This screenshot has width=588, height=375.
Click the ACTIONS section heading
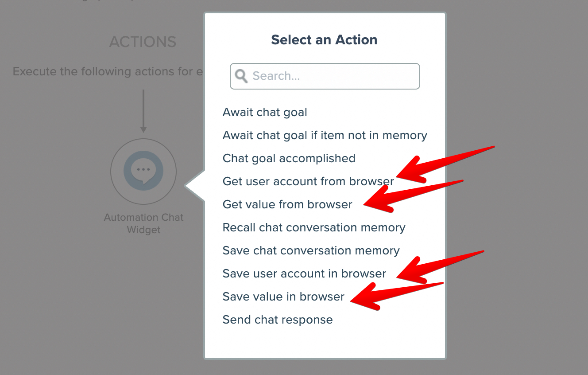tap(143, 42)
